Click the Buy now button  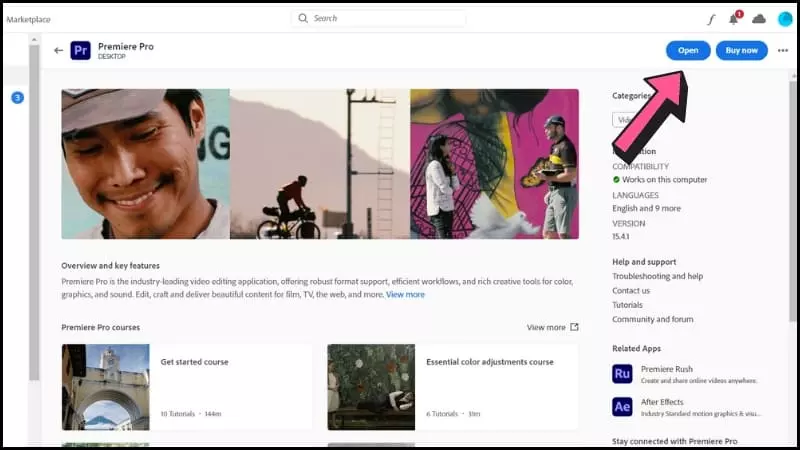[741, 51]
